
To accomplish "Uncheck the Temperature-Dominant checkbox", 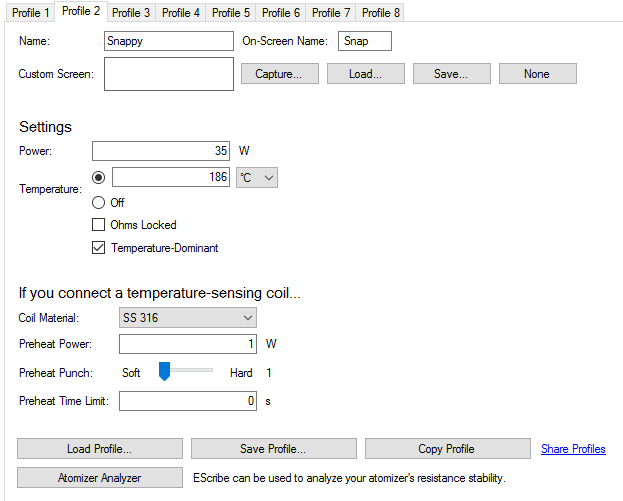I will [x=98, y=248].
